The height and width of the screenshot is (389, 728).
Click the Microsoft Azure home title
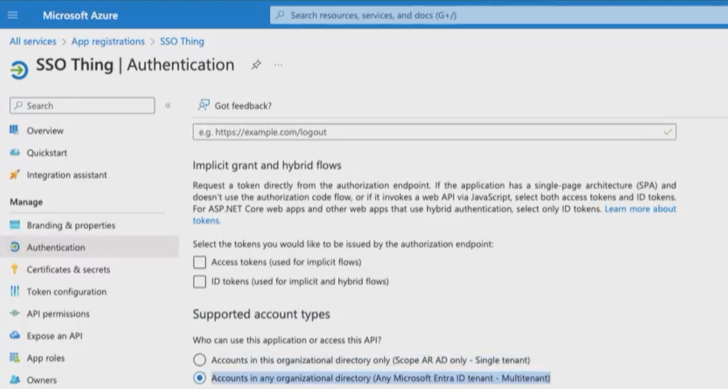coord(80,15)
